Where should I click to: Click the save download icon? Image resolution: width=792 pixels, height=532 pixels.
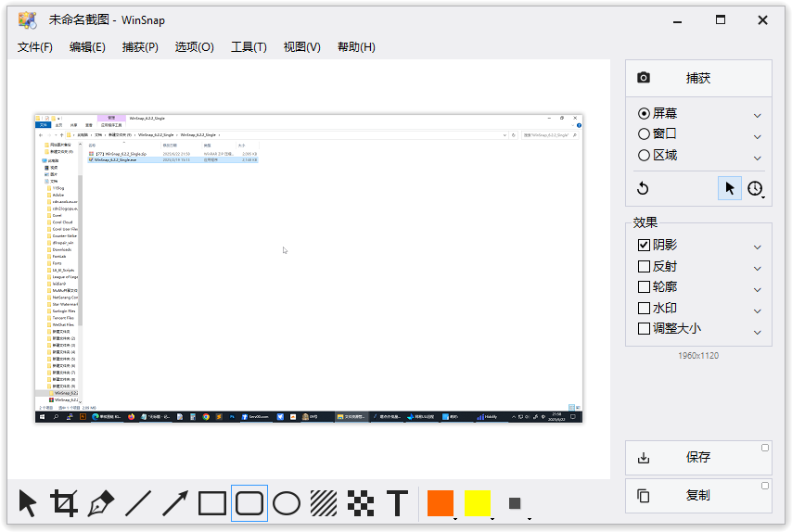coord(644,458)
